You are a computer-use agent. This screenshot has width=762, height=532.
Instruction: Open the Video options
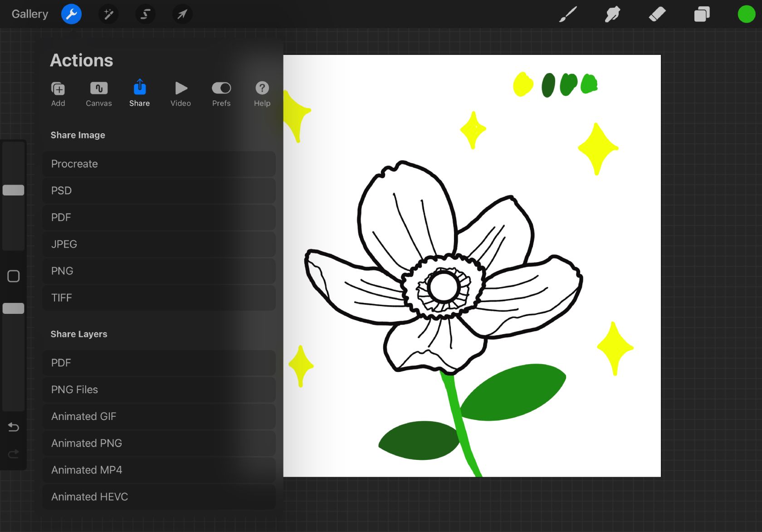[180, 94]
